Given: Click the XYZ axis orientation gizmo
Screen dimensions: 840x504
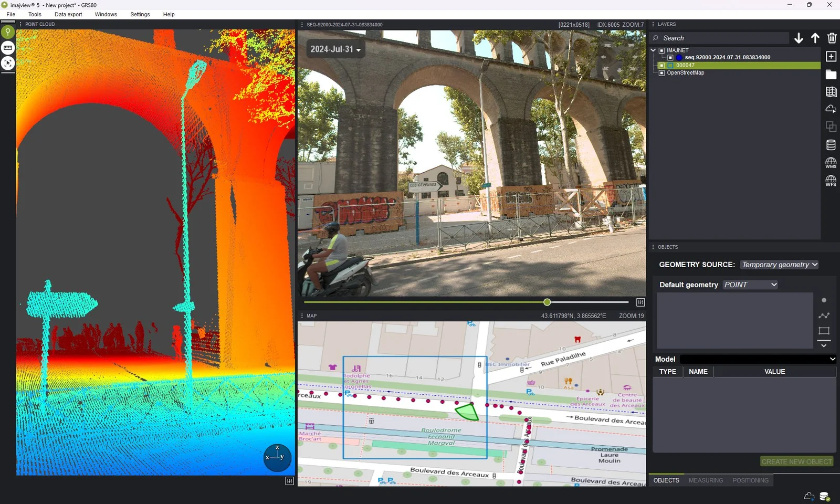Looking at the screenshot, I should click(277, 457).
